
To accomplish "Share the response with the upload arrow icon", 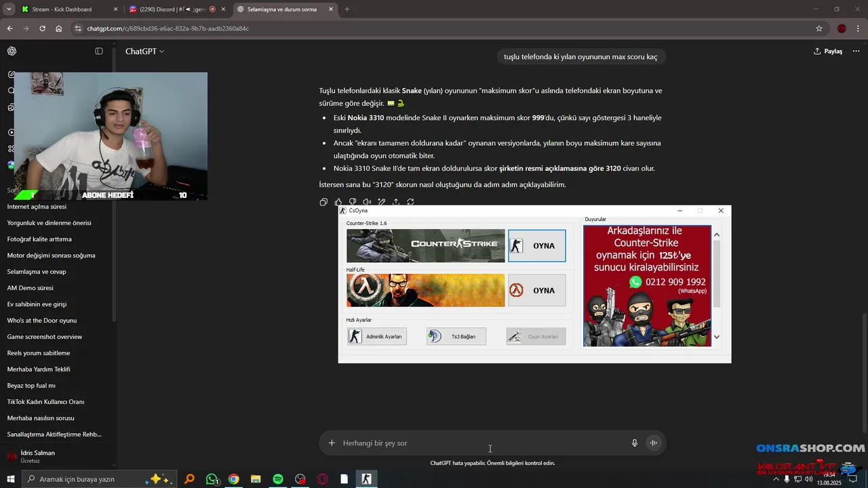I will pos(396,202).
